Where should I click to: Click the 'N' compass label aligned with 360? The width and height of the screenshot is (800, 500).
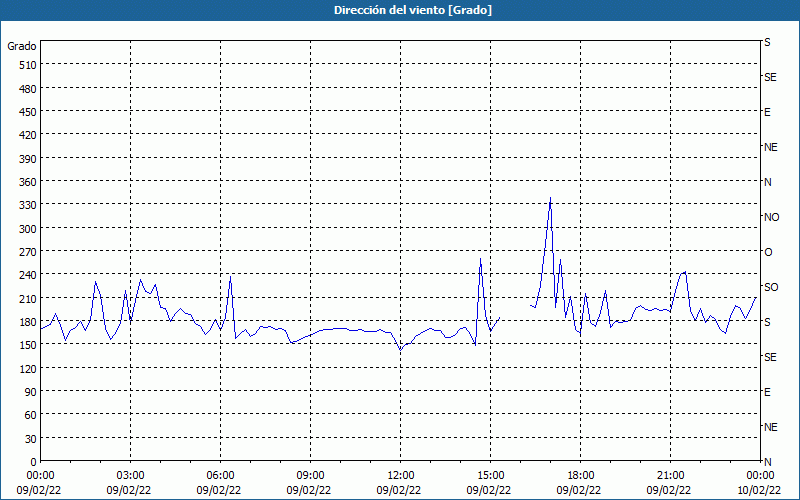pyautogui.click(x=767, y=182)
